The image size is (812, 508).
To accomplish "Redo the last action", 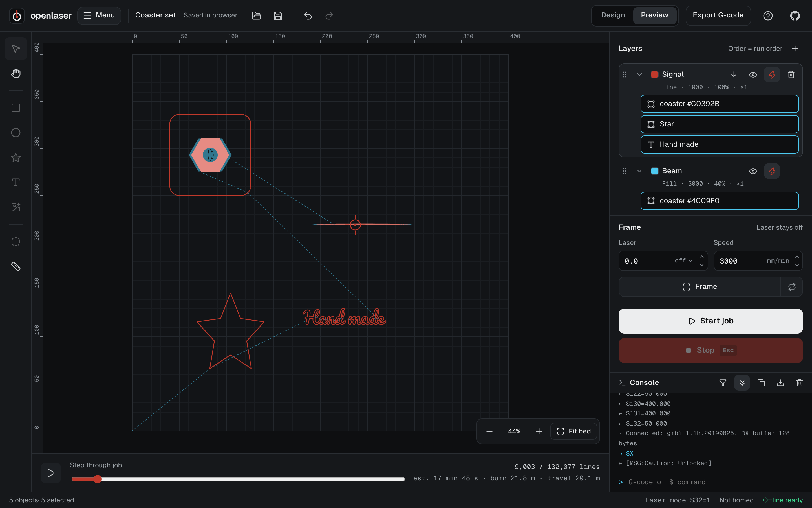I will point(329,16).
